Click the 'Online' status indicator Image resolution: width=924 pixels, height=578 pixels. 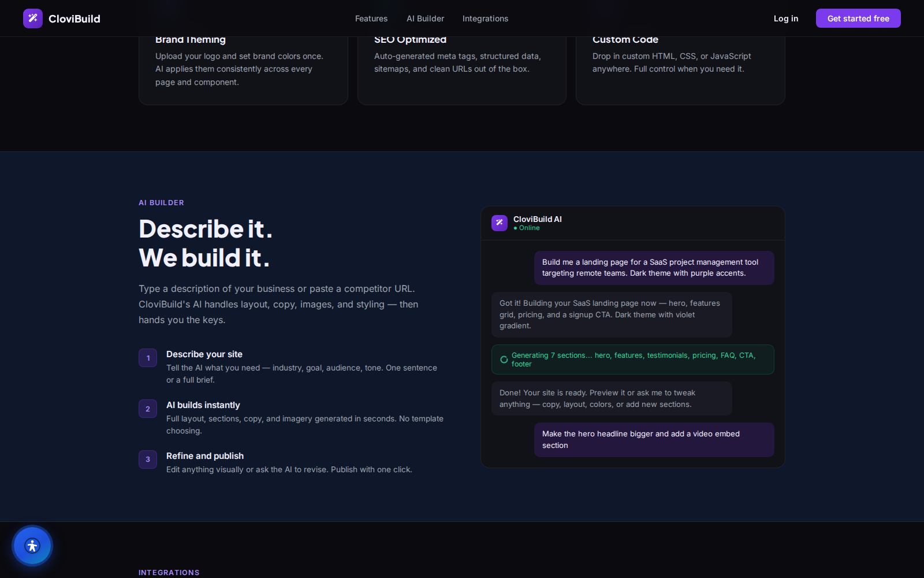pos(527,228)
